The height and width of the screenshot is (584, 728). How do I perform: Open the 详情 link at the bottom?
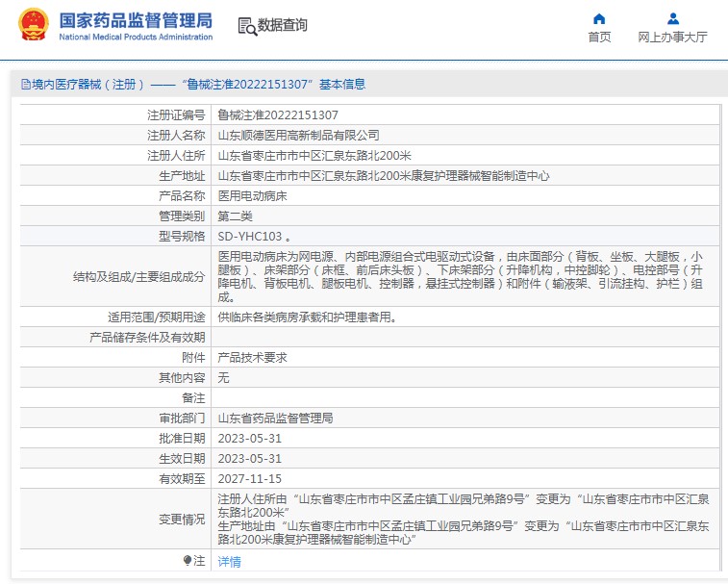point(229,561)
